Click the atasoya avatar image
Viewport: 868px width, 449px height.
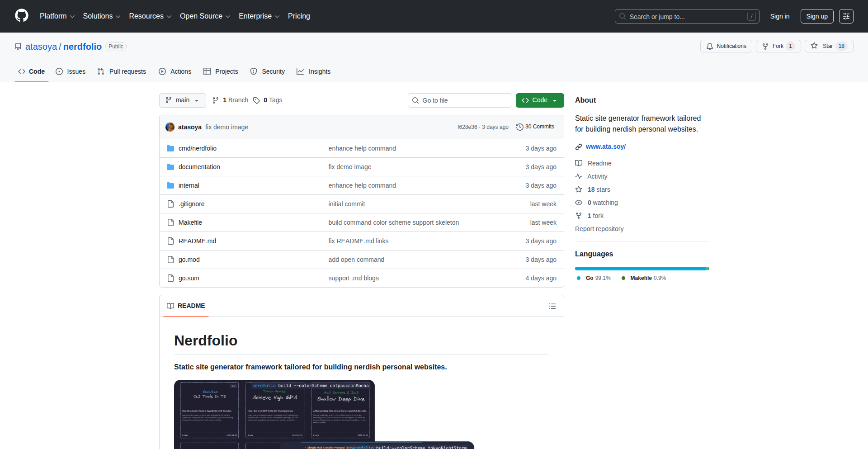point(170,127)
